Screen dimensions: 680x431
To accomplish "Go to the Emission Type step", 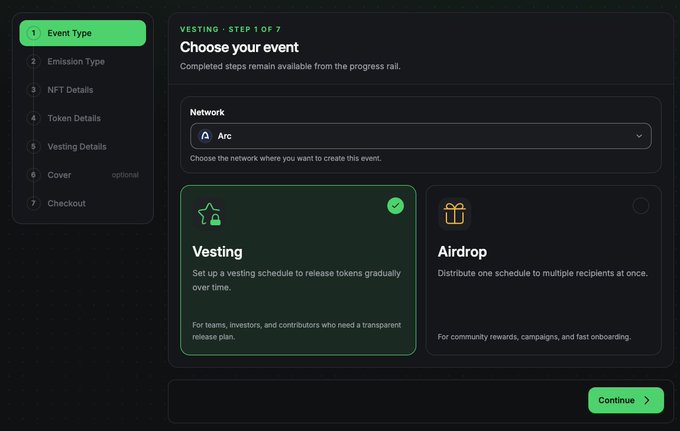I will pos(82,62).
